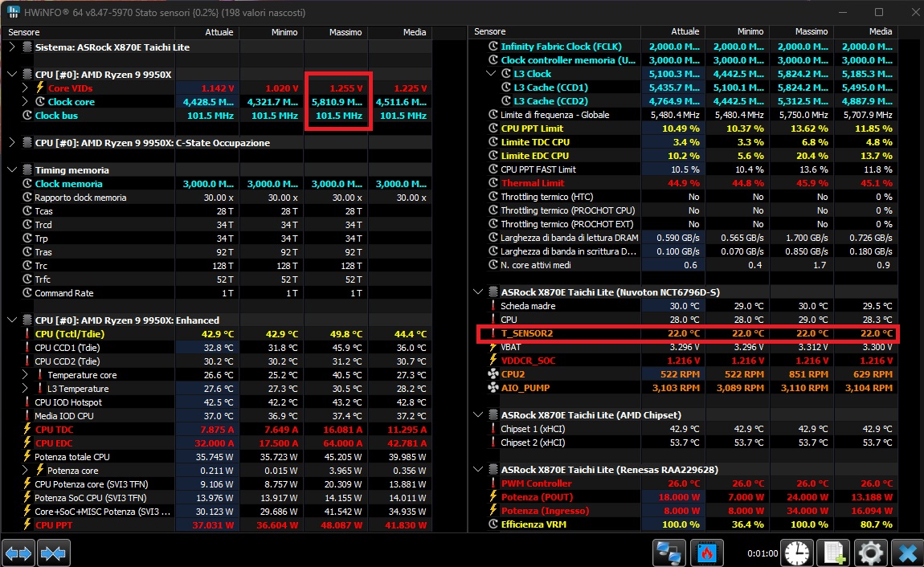The image size is (924, 567).
Task: Click left panel Attuale column header
Action: point(206,32)
